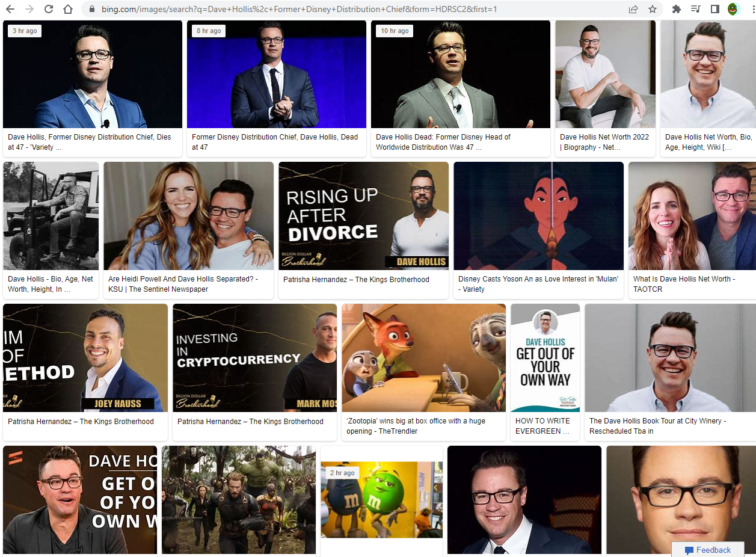Open black-and-white jeep photo thumbnail
This screenshot has height=557, width=756.
51,216
